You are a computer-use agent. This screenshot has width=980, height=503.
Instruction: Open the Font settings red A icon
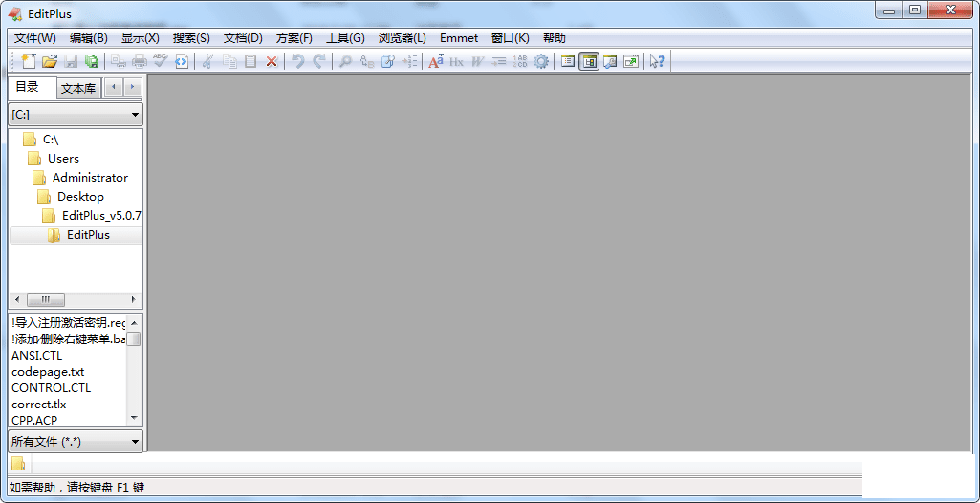coord(436,61)
